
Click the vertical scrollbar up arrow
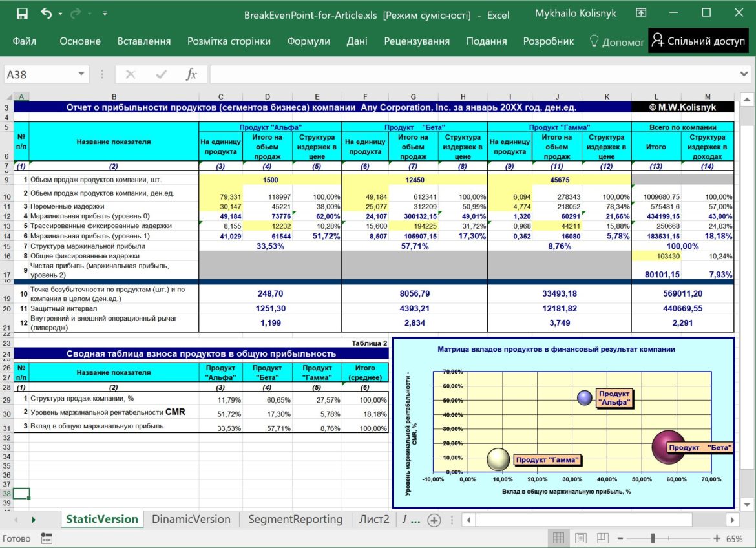tap(747, 100)
